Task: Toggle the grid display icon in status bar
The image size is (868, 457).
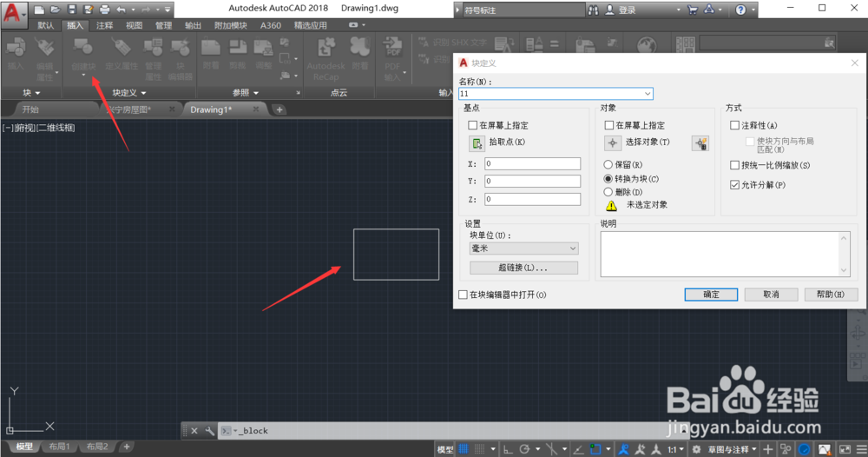Action: coord(464,449)
